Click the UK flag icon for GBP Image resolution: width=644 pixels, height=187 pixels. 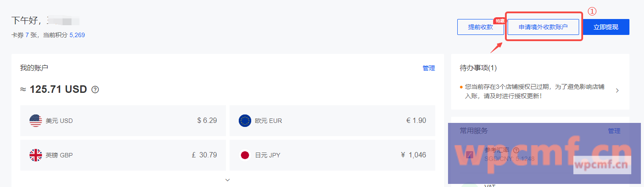pyautogui.click(x=36, y=155)
